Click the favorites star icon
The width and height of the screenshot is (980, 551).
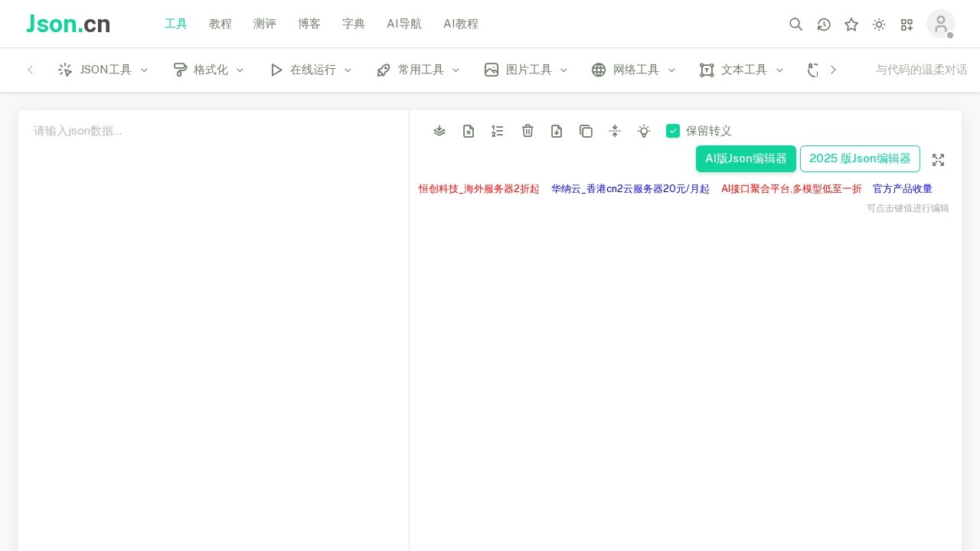(x=851, y=24)
